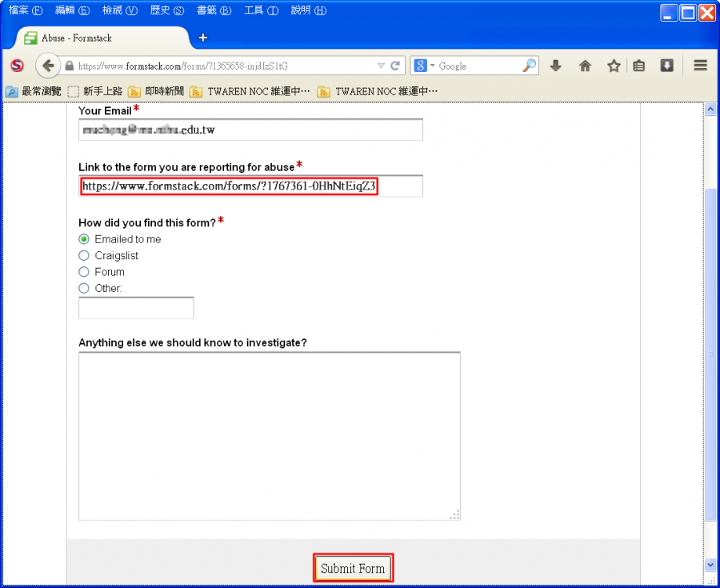The image size is (720, 588).
Task: Open the Google search engine dropdown
Action: point(424,66)
